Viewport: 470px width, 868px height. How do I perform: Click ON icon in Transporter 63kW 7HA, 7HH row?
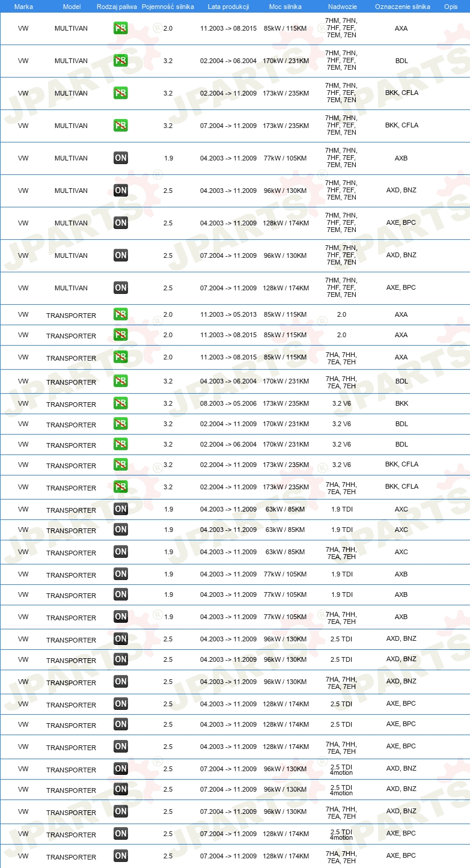click(x=120, y=552)
